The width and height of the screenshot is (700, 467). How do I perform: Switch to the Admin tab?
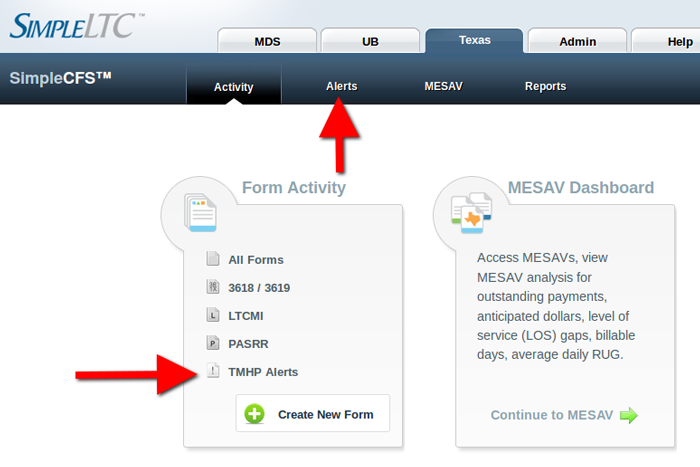[x=577, y=41]
